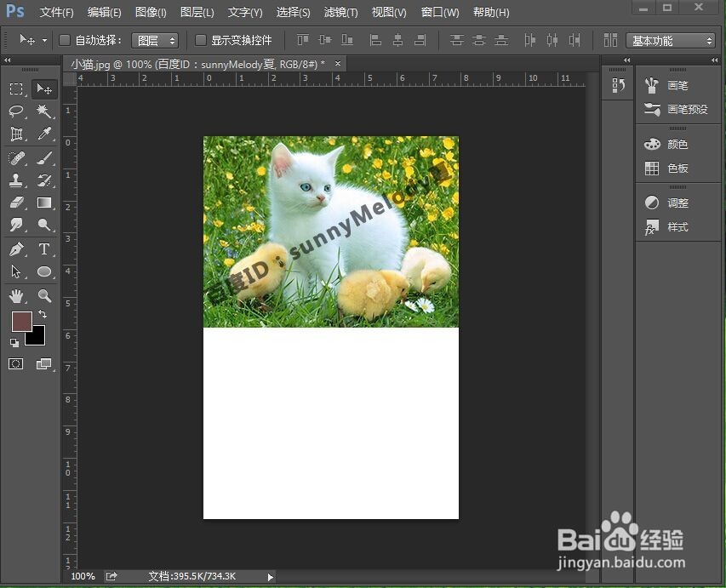Enable the 显示变换控件 checkbox

[201, 40]
